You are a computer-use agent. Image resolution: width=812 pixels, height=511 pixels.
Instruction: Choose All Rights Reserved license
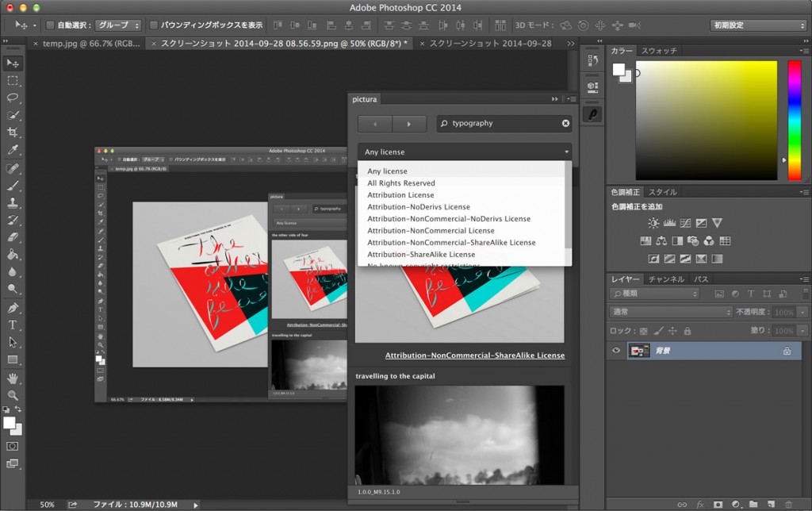pyautogui.click(x=401, y=183)
